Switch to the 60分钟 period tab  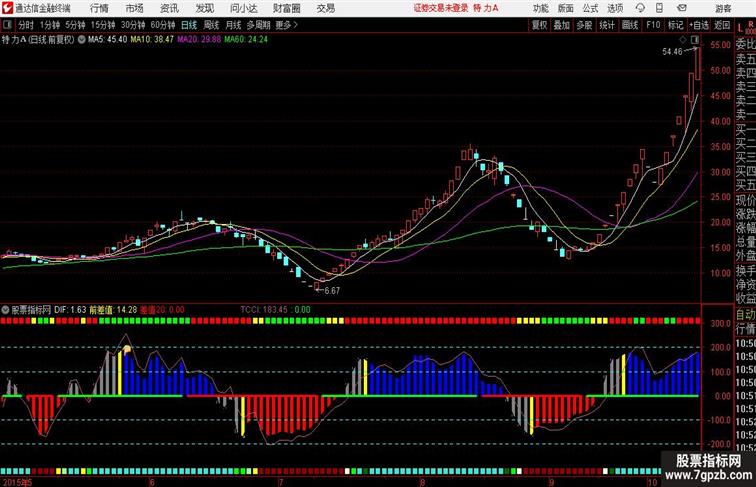[x=163, y=25]
